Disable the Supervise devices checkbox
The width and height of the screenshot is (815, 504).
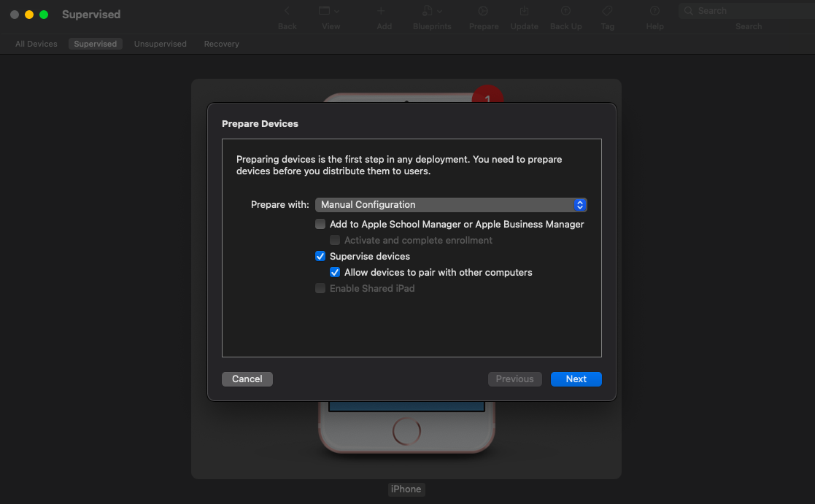320,256
